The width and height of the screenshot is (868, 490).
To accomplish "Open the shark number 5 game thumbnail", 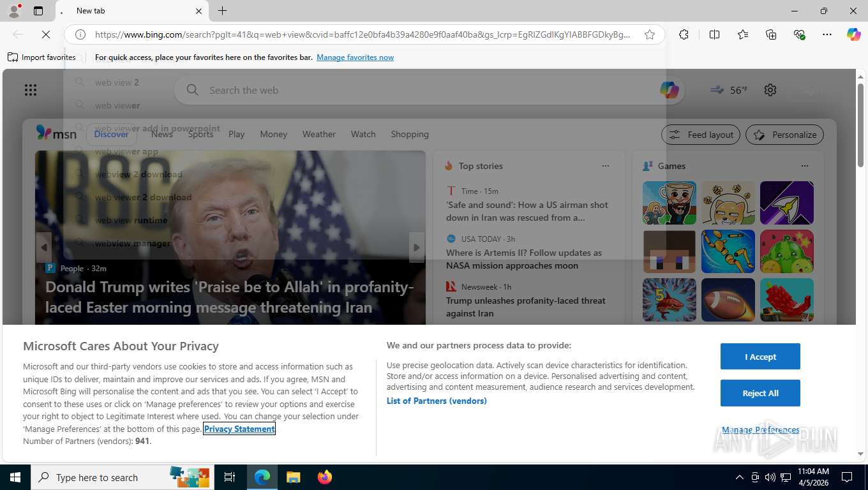I will click(670, 300).
